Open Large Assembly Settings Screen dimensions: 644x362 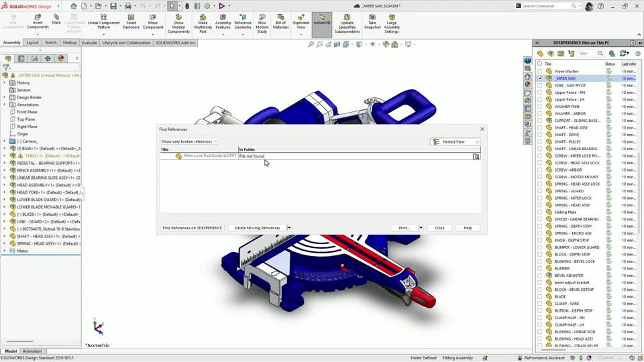coord(392,24)
